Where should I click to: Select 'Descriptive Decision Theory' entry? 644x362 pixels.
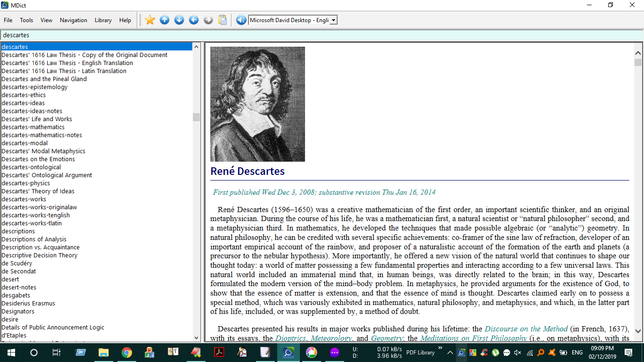(x=39, y=255)
